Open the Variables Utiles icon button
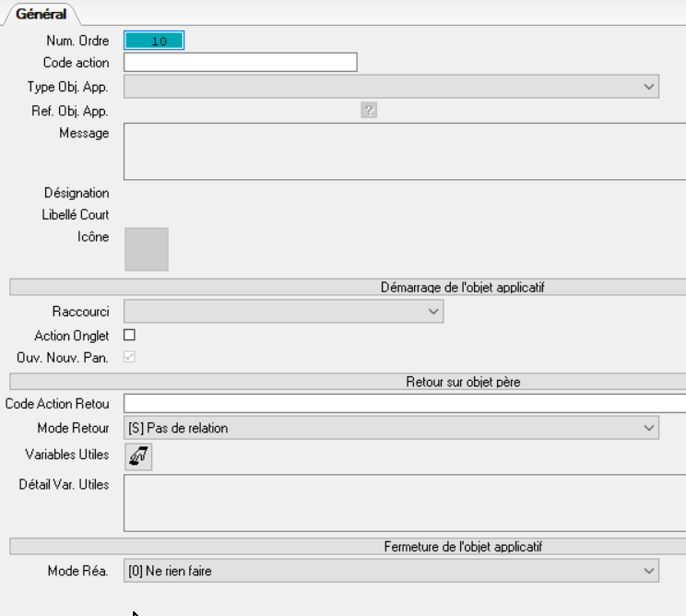This screenshot has height=616, width=686. click(138, 456)
